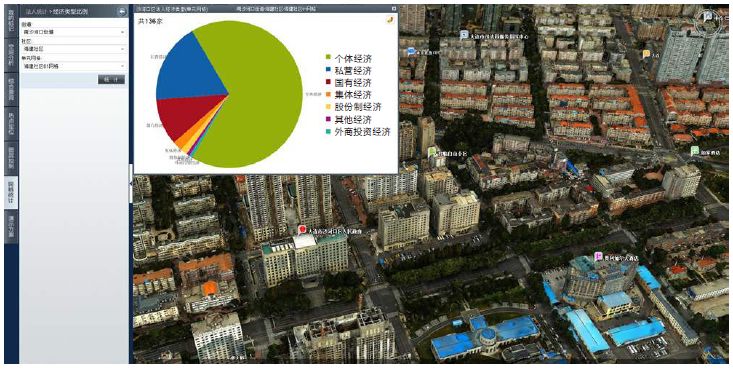Switch to the 热点定位 sidebar tab

coord(11,123)
